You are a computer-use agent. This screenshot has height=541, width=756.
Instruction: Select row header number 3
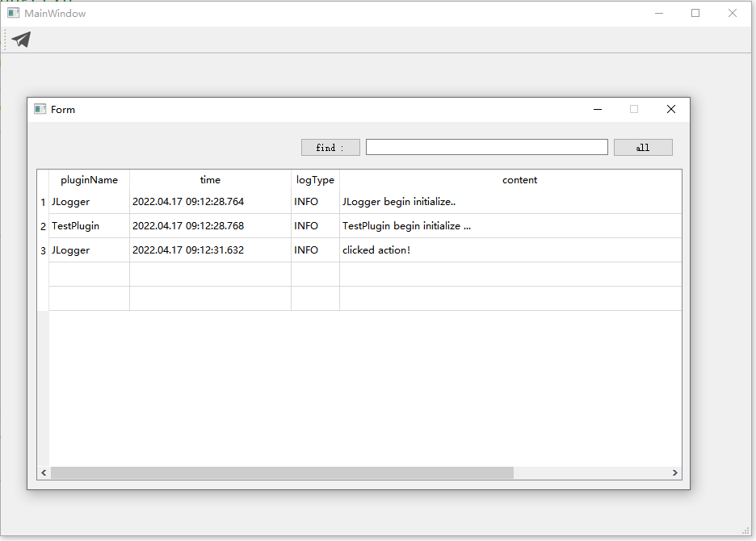click(x=43, y=250)
